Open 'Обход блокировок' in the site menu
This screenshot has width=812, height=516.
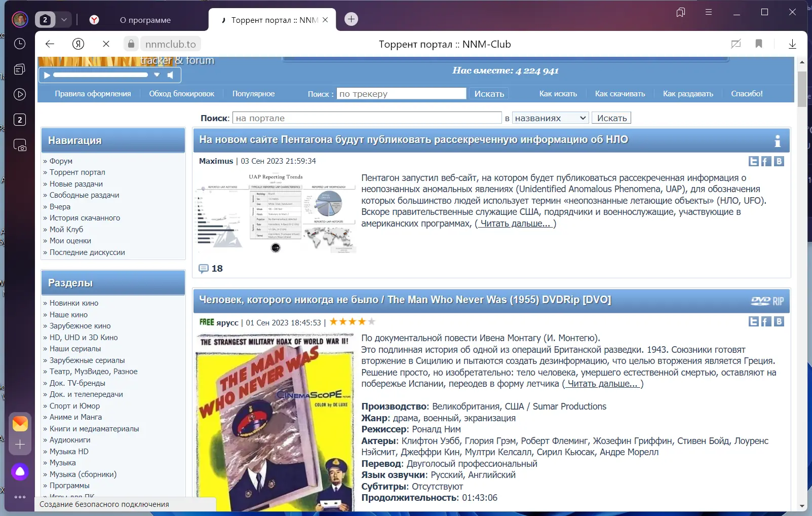click(x=181, y=94)
